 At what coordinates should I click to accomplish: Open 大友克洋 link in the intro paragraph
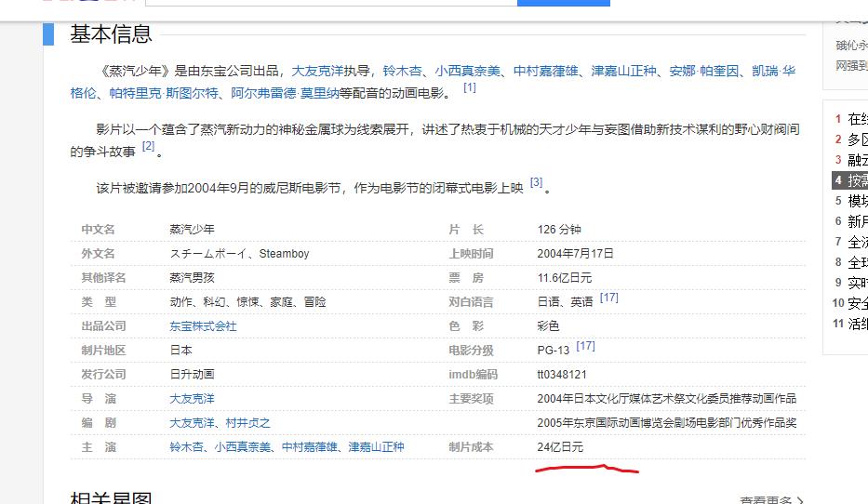(317, 71)
